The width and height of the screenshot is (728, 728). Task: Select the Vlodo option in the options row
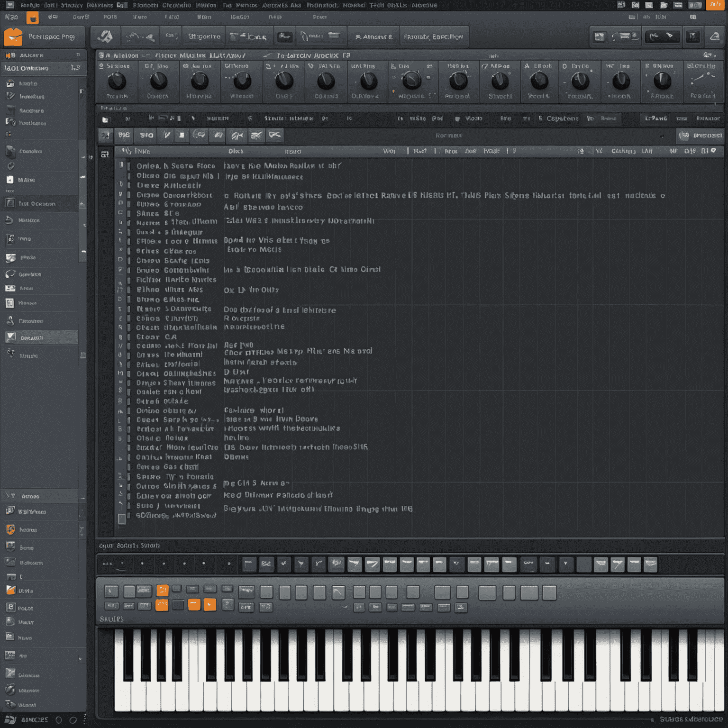point(473,118)
